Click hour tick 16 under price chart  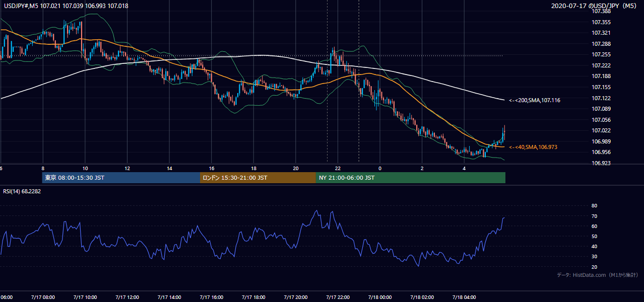[212, 168]
